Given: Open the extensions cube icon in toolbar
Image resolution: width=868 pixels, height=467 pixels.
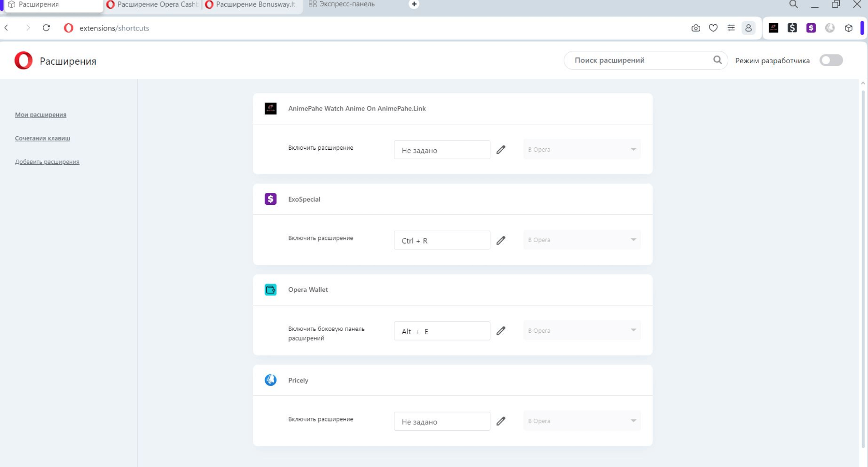Looking at the screenshot, I should (x=848, y=28).
